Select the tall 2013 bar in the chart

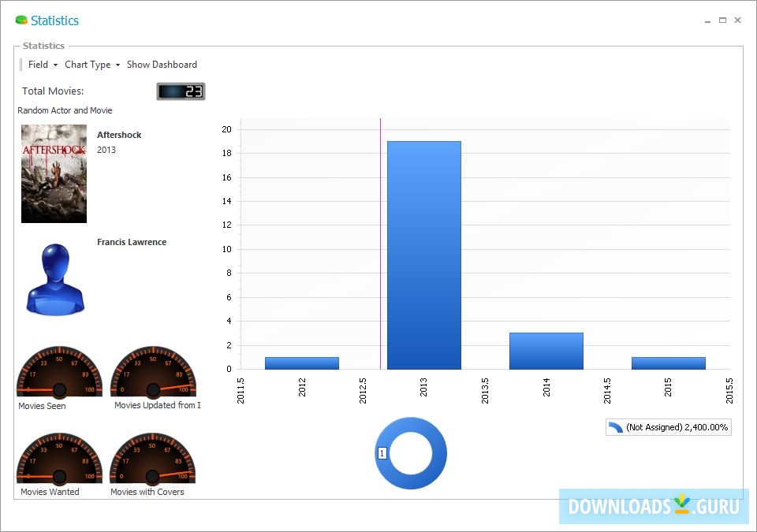[x=423, y=252]
